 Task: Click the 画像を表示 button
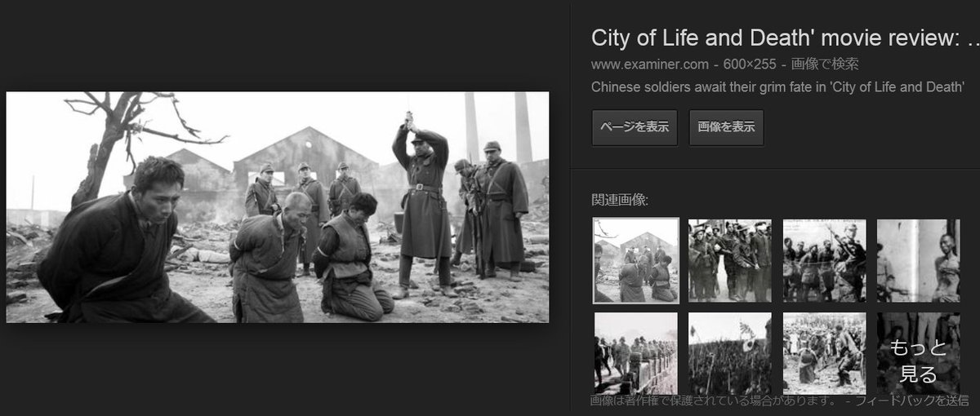coord(727,127)
